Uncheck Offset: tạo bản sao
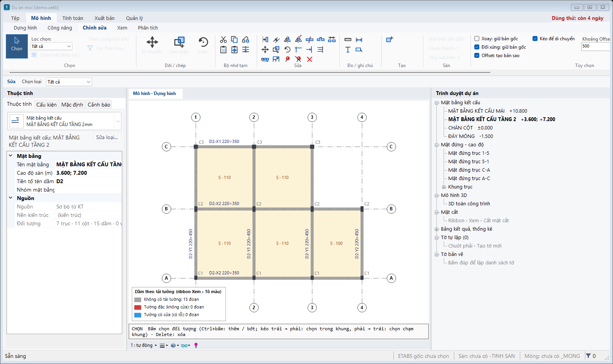 point(477,56)
